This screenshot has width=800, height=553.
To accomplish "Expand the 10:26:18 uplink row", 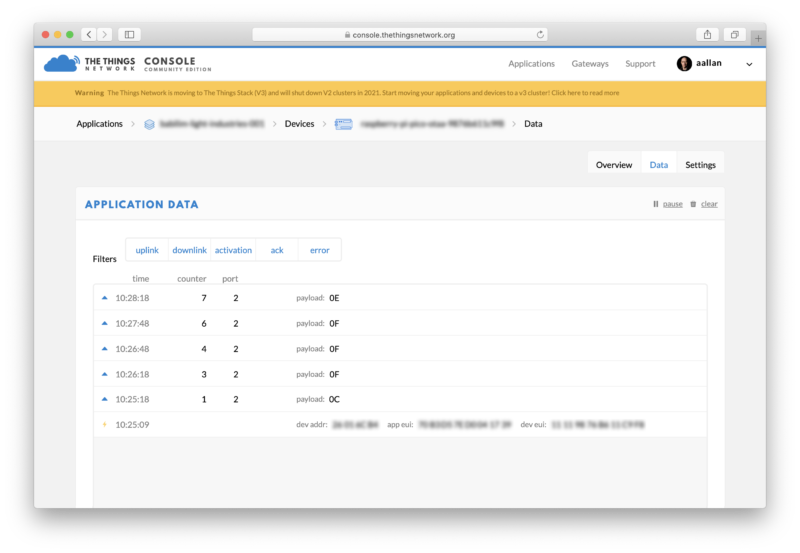I will [400, 374].
